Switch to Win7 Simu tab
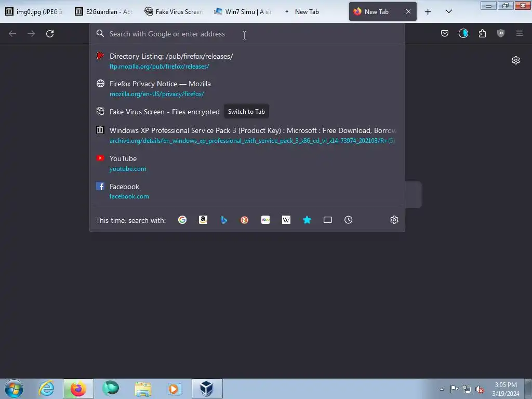This screenshot has width=532, height=399. (x=244, y=11)
